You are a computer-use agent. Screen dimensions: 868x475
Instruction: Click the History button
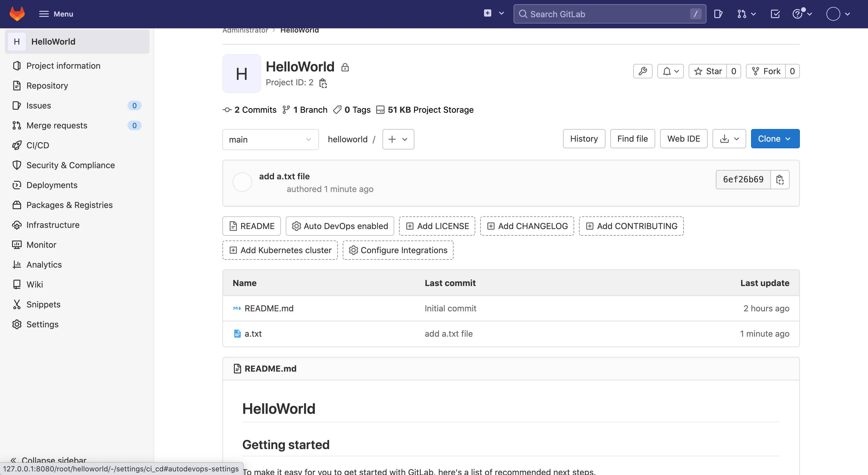click(x=583, y=138)
